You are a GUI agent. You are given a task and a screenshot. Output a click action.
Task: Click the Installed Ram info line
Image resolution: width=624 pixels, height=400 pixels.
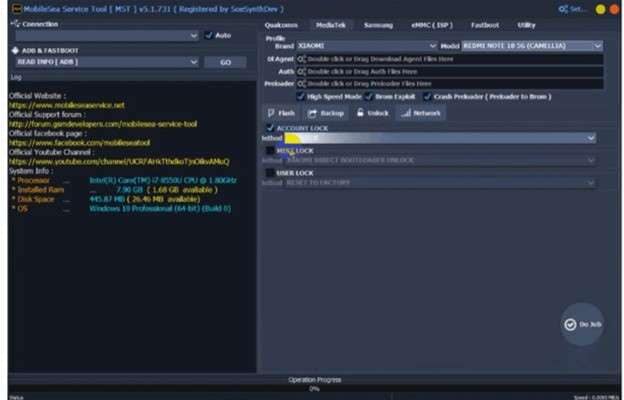tap(115, 190)
